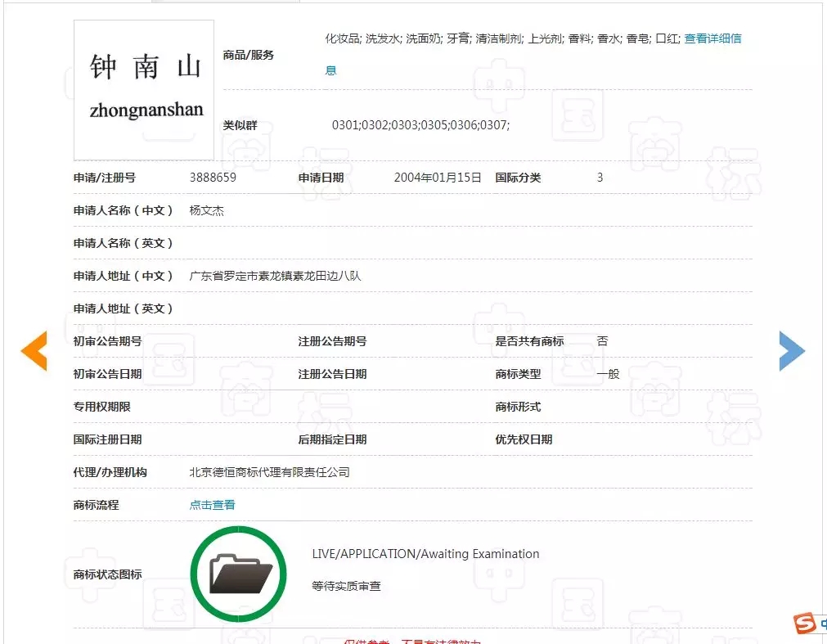Click the 申请人名称（中文） label

123,210
